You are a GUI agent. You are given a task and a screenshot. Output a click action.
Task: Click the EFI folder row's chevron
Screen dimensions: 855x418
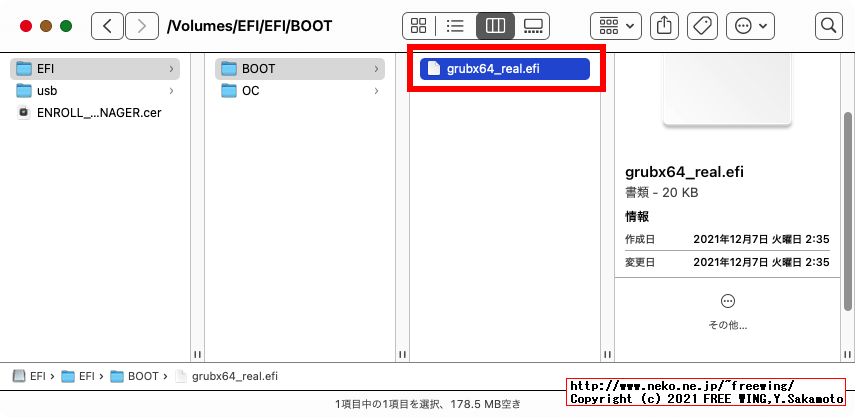coord(171,69)
